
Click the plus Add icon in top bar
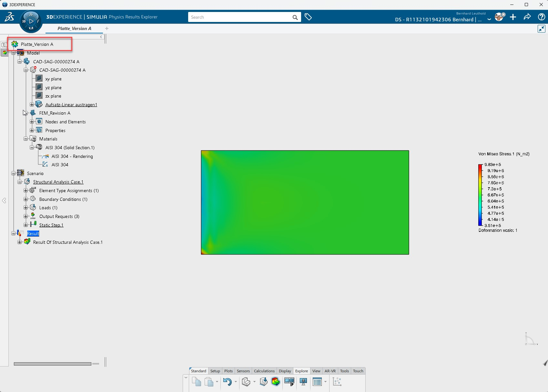click(x=513, y=17)
